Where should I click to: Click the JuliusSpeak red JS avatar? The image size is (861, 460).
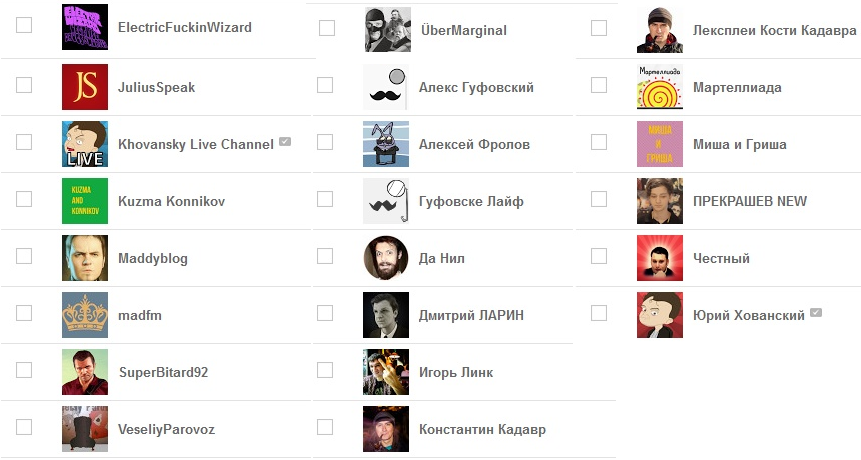coord(85,87)
